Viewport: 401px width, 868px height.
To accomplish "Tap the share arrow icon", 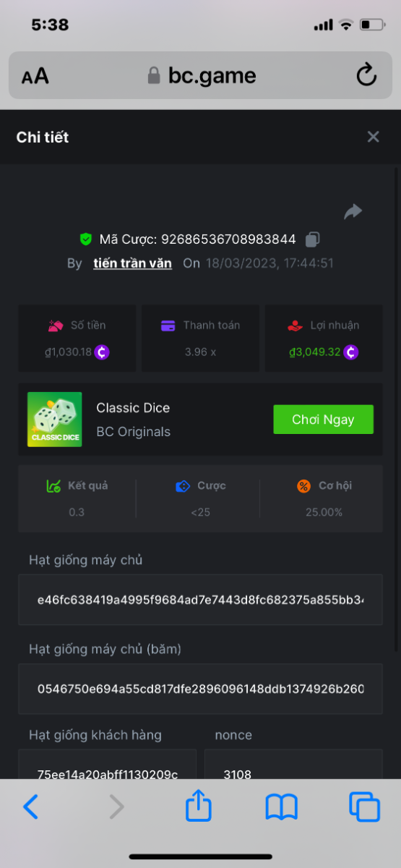I will click(x=353, y=211).
